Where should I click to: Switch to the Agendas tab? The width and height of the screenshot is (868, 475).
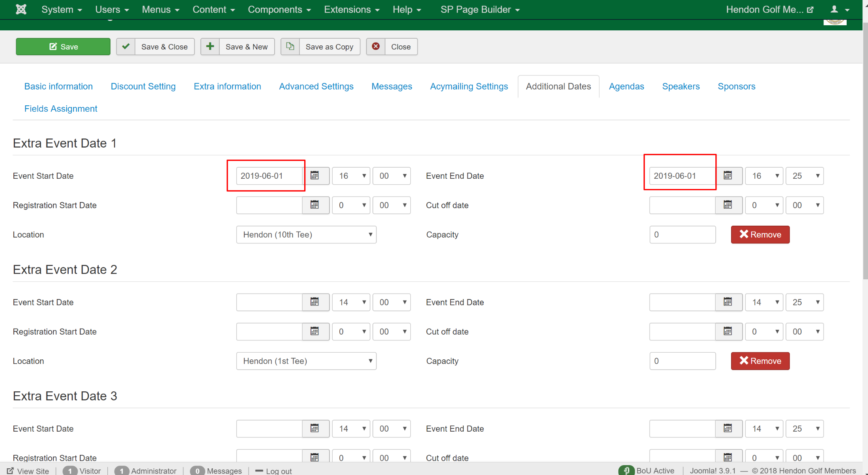coord(626,86)
